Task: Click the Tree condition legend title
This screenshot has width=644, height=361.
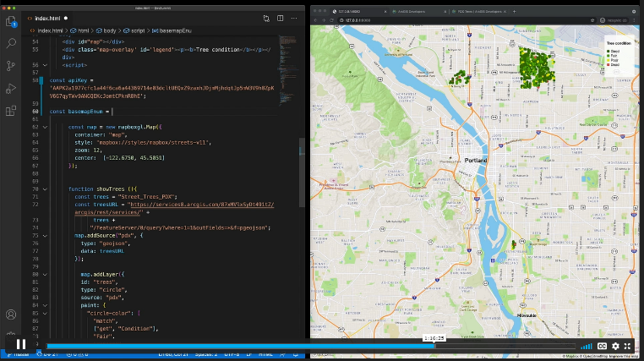Action: point(619,43)
